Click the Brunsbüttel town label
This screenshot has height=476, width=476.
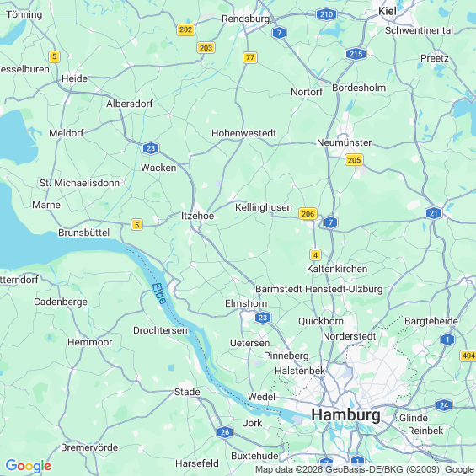[83, 233]
